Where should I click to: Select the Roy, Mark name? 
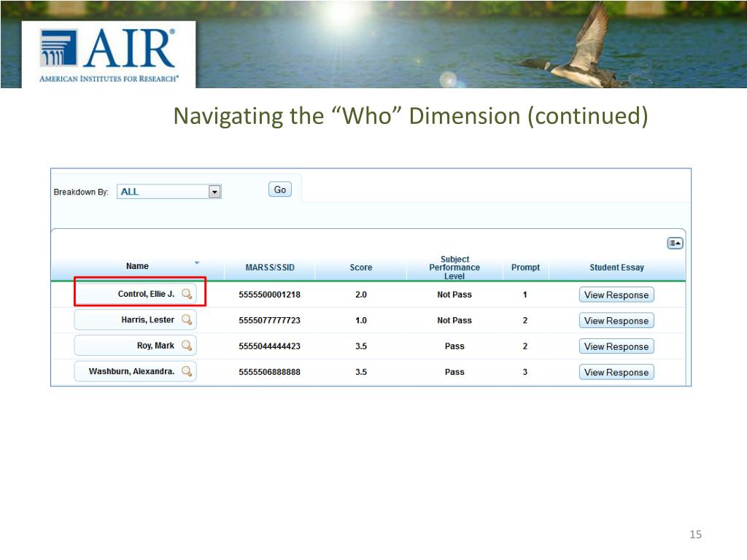pos(155,345)
